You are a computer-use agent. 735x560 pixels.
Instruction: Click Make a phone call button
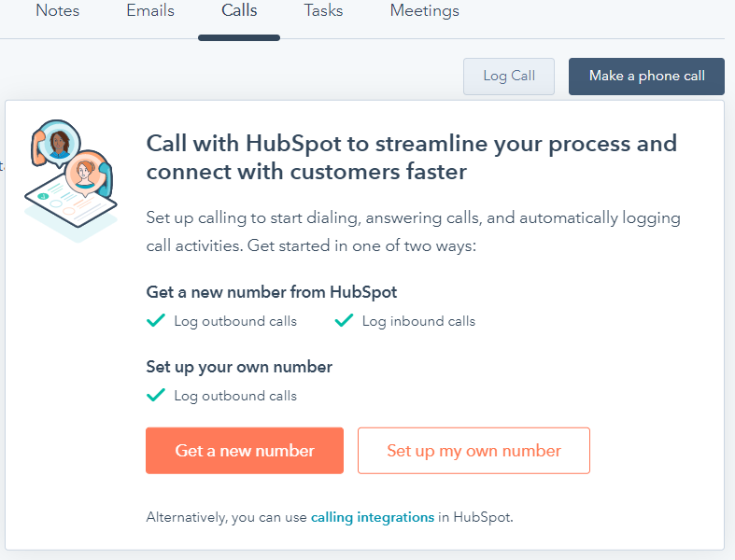tap(646, 76)
